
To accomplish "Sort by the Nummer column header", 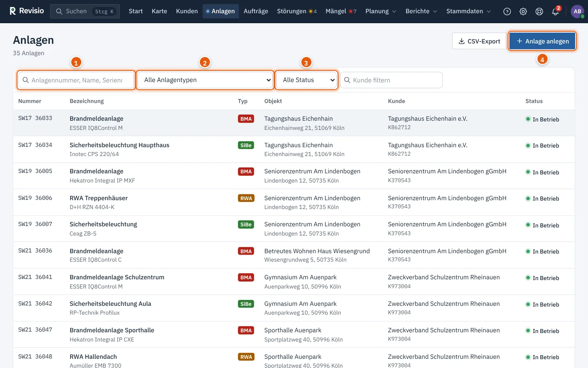I will [30, 101].
